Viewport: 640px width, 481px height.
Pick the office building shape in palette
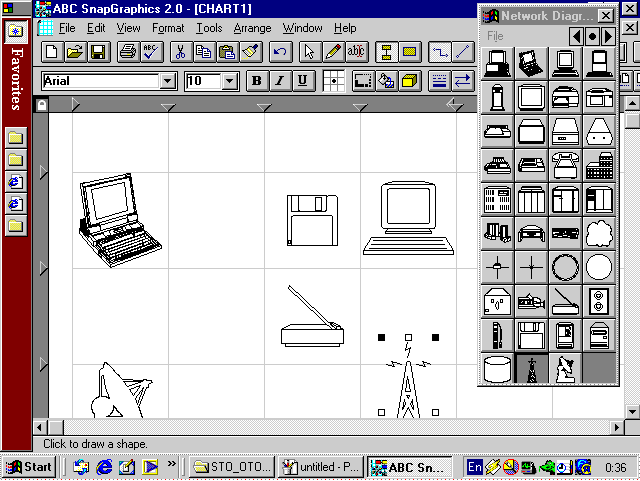[x=599, y=165]
